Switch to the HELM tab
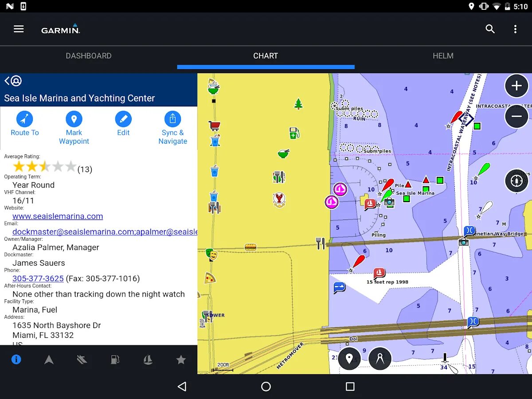Viewport: 532px width, 399px height. [x=443, y=56]
